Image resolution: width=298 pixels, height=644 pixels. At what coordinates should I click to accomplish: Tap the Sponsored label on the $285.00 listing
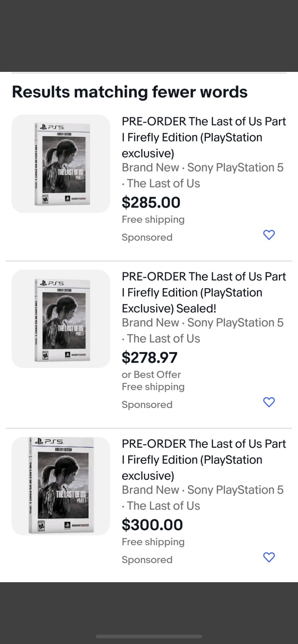[x=147, y=237]
